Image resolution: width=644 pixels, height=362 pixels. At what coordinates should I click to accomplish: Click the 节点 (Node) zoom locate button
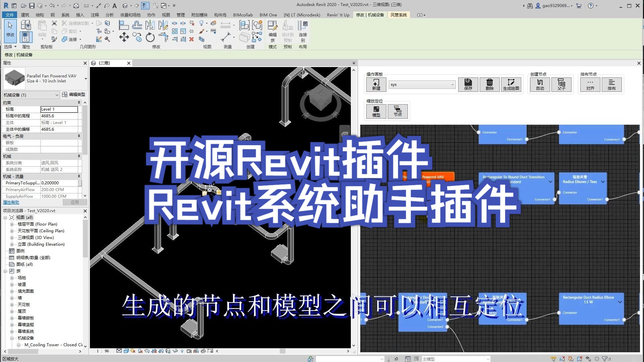tap(397, 111)
